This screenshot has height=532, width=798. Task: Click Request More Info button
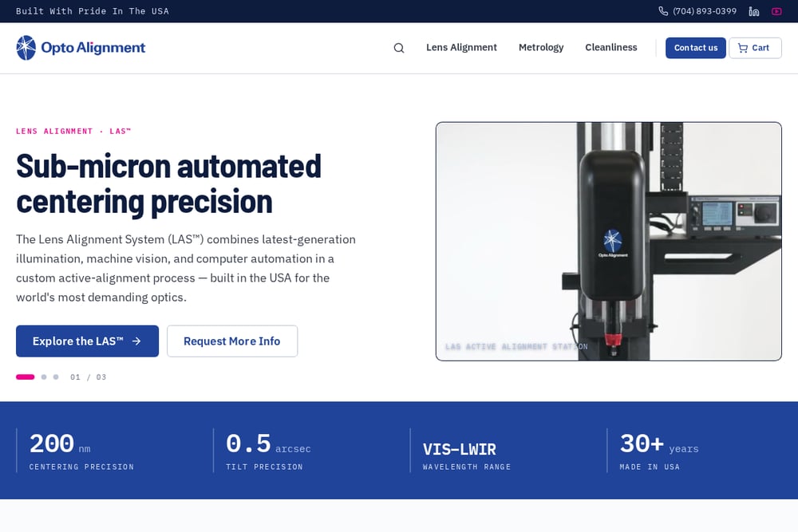coord(232,341)
